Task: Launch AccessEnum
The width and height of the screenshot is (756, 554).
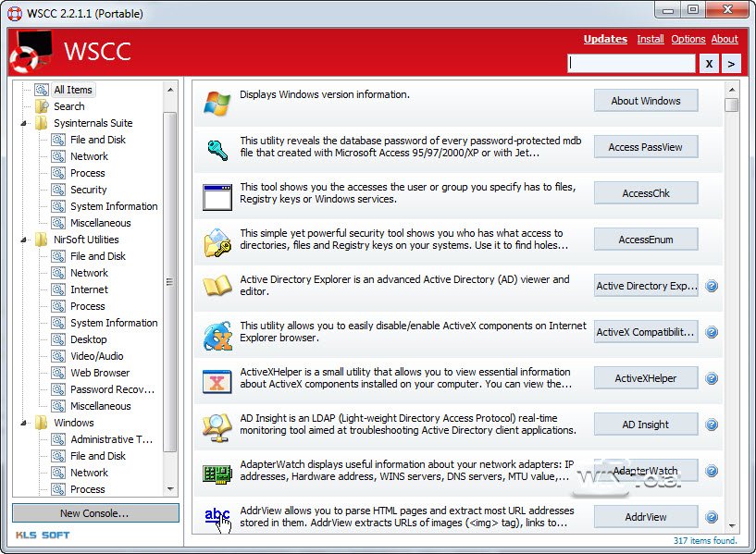Action: 646,240
